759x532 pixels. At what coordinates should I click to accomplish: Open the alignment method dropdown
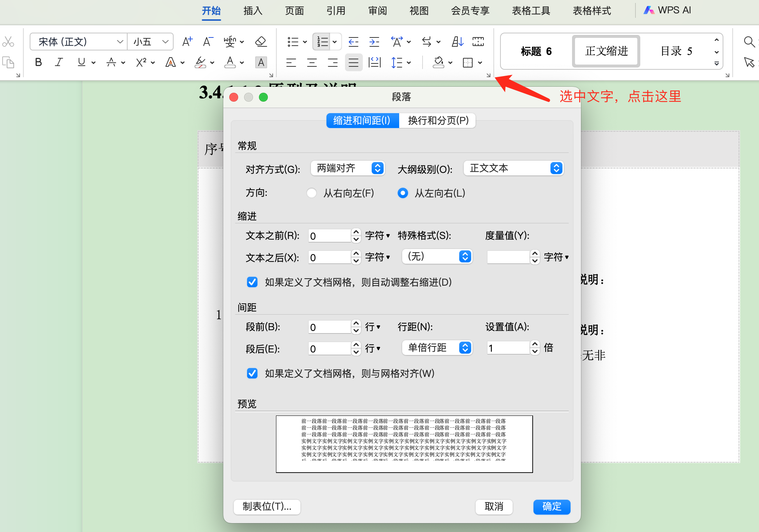[x=348, y=168]
